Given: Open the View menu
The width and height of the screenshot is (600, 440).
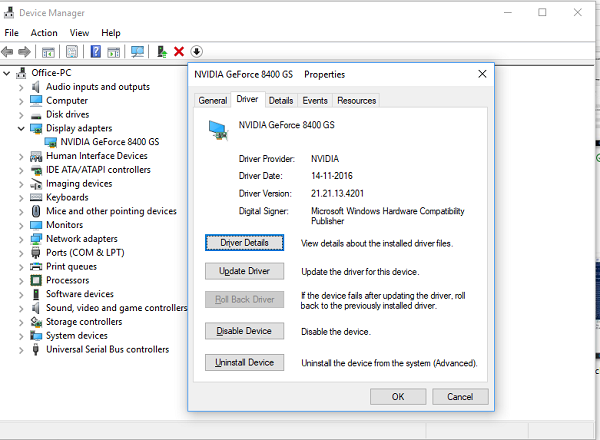Looking at the screenshot, I should (x=80, y=33).
